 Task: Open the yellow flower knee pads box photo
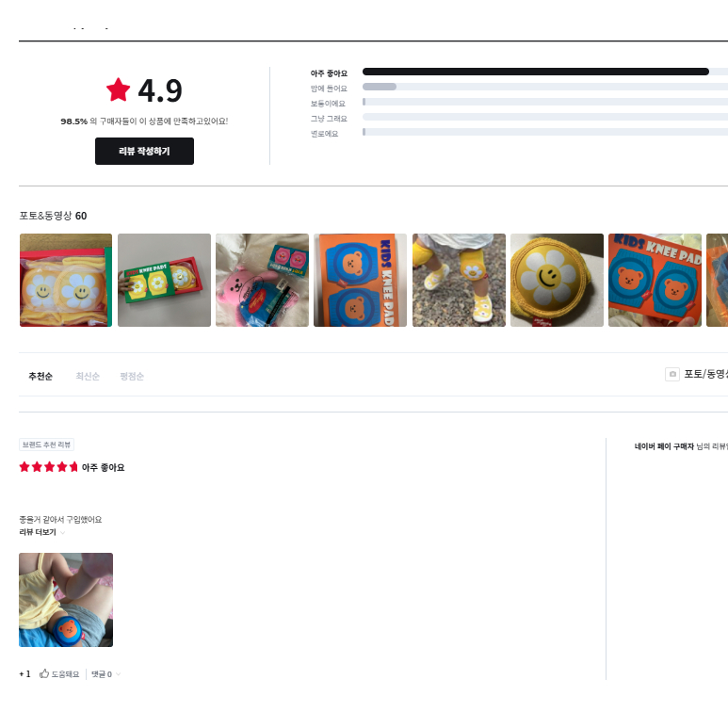(x=66, y=280)
